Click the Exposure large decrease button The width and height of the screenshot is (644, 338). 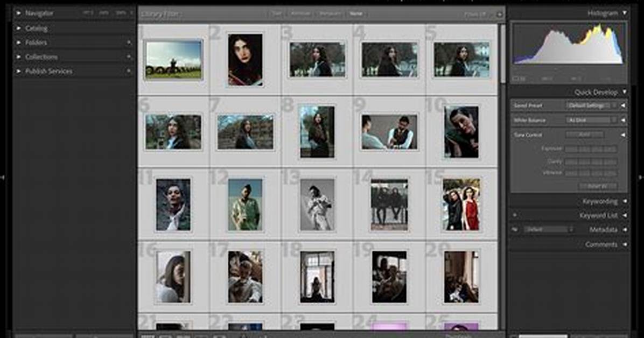572,149
